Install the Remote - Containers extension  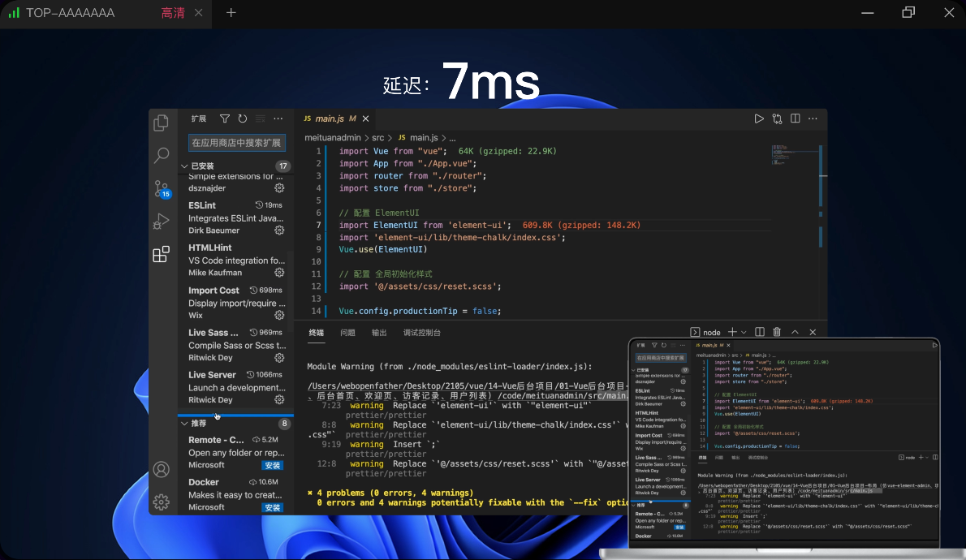click(x=272, y=466)
